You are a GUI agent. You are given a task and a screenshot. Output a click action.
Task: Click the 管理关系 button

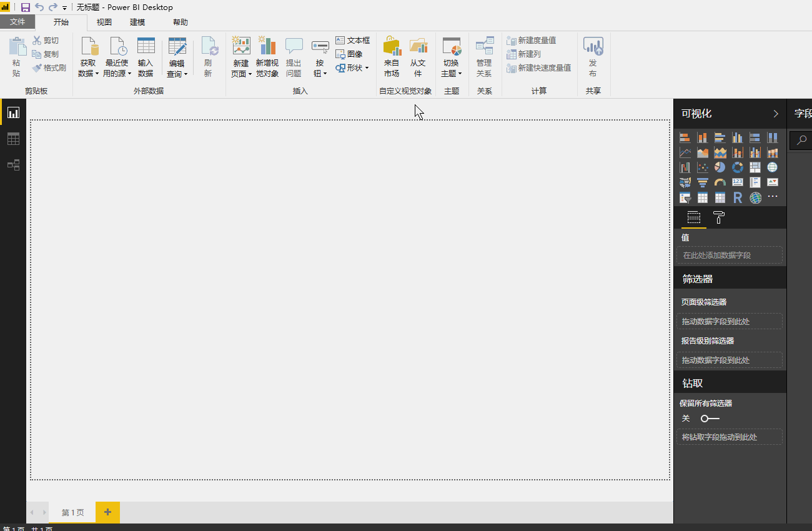484,57
